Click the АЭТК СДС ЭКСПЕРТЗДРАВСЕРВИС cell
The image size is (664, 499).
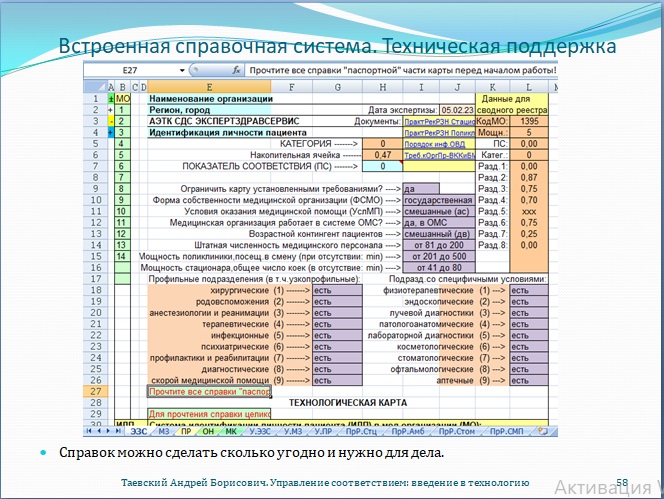point(224,121)
